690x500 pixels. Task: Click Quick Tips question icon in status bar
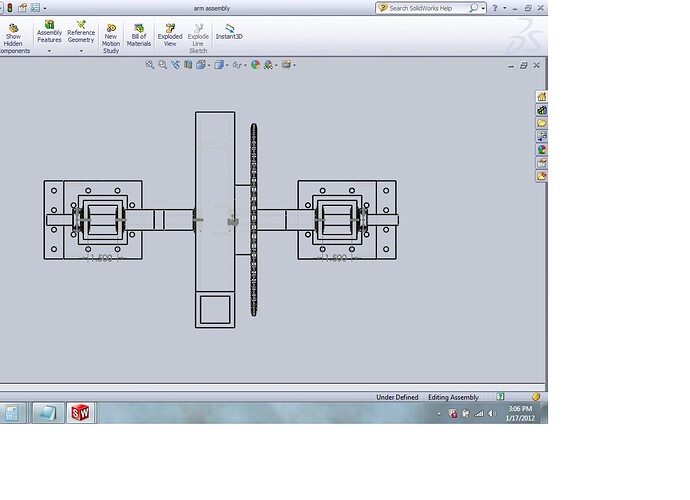(500, 397)
